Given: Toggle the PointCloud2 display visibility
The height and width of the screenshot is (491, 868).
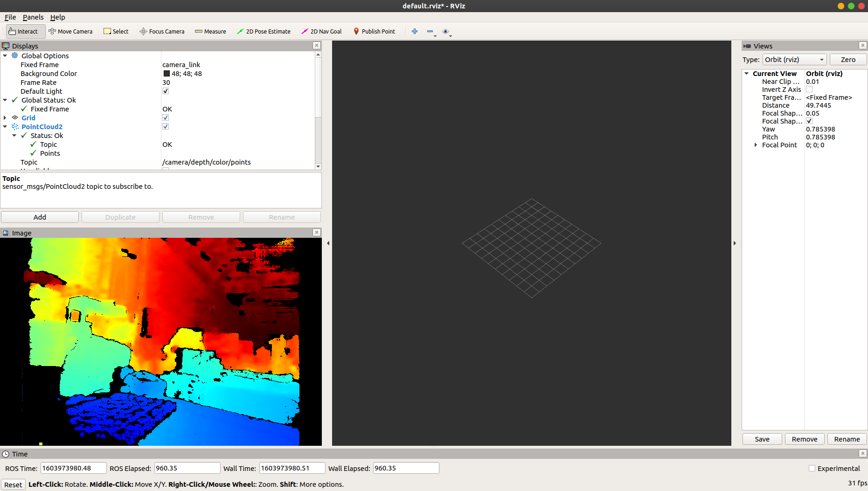Looking at the screenshot, I should point(166,126).
